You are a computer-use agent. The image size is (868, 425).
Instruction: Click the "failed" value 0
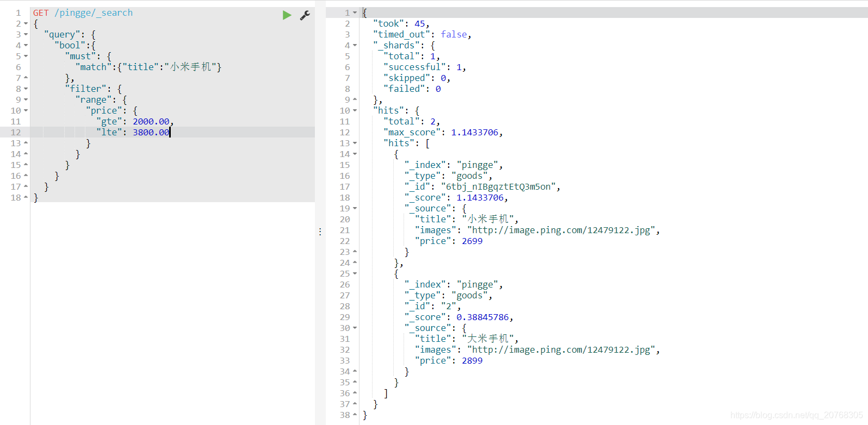pyautogui.click(x=438, y=89)
